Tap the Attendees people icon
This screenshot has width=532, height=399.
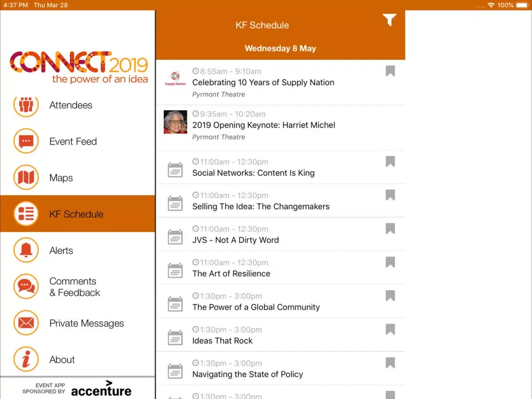pyautogui.click(x=26, y=104)
